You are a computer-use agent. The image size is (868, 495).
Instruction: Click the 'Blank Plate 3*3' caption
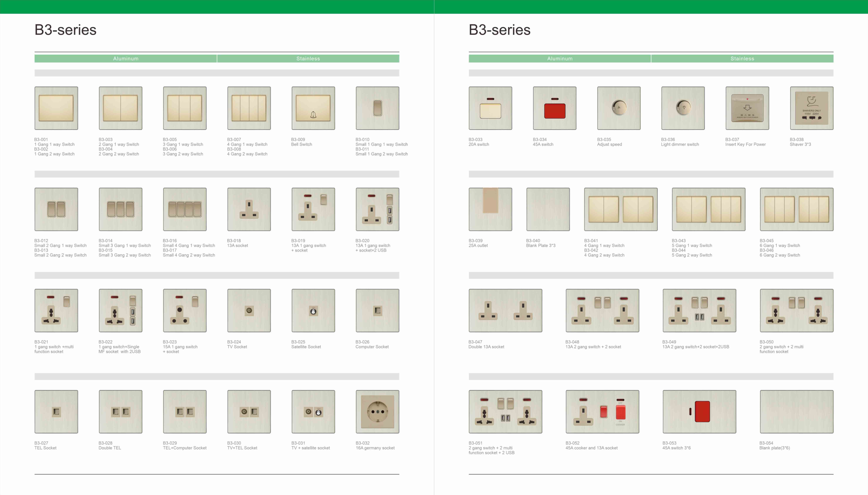[x=541, y=246]
